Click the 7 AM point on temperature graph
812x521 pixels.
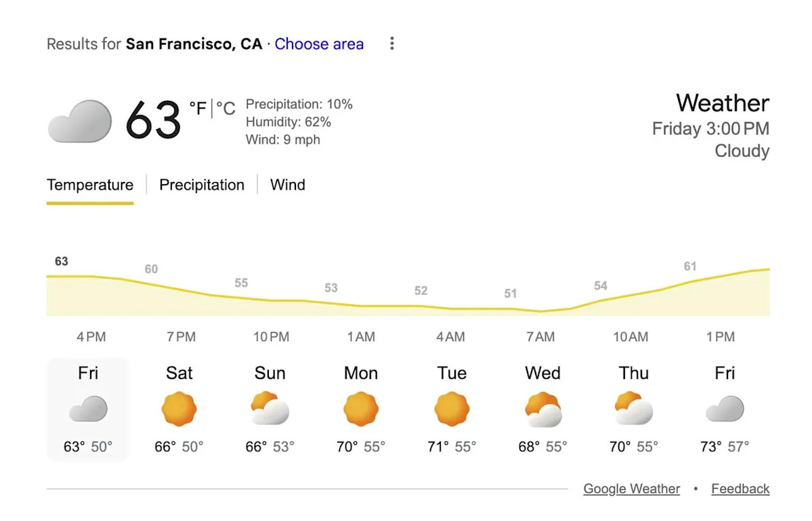point(540,311)
